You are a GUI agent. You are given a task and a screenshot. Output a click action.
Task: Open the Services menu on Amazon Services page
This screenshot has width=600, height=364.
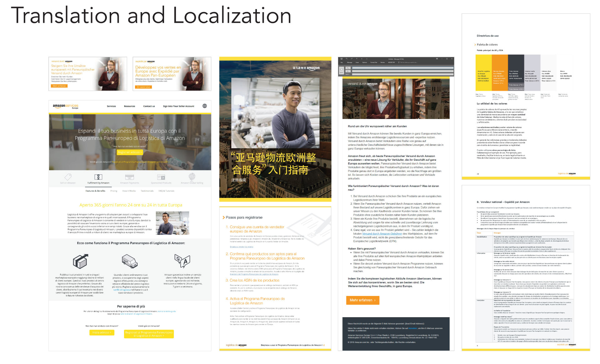(x=111, y=106)
